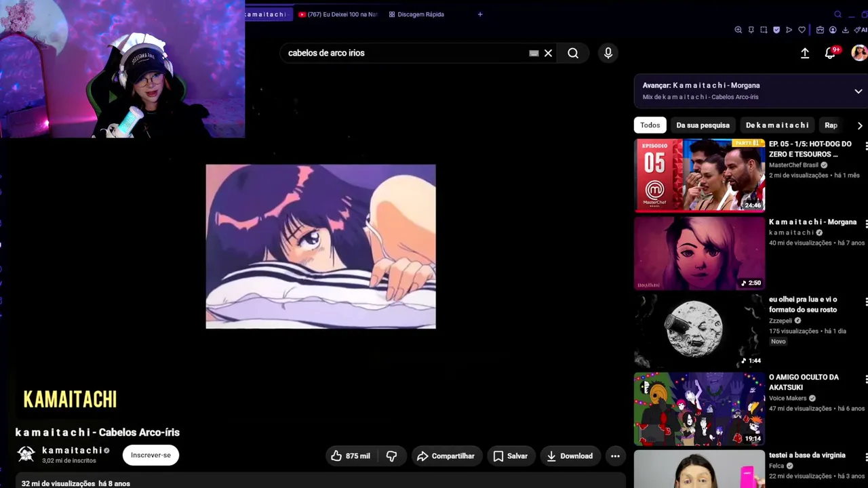The height and width of the screenshot is (488, 868).
Task: Click the magnifier search button
Action: click(x=573, y=53)
